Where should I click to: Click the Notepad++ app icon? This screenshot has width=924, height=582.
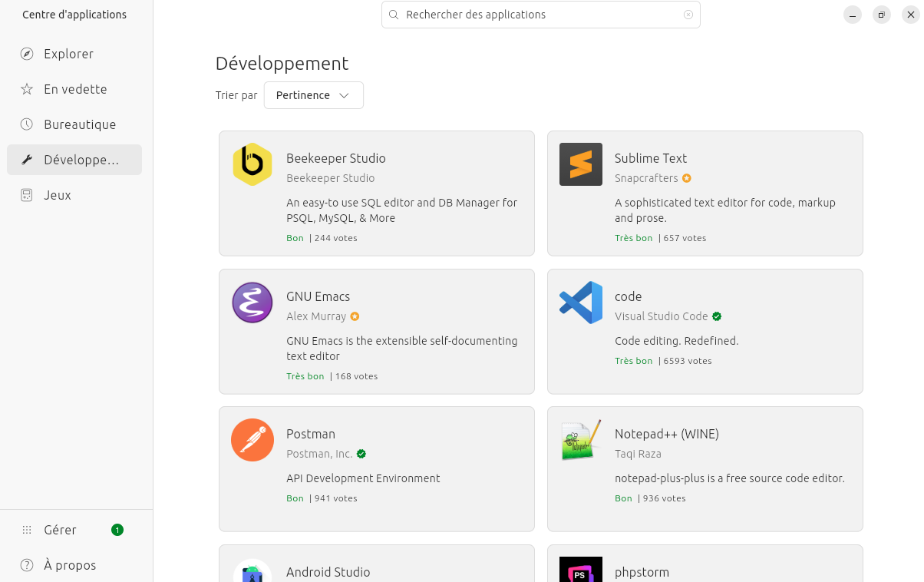[581, 440]
